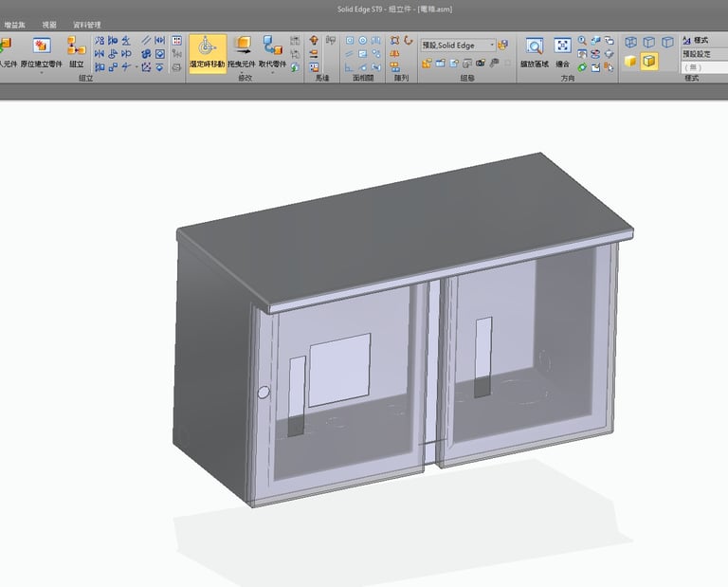The height and width of the screenshot is (587, 728).
Task: Select the large 組立 assemble command icon
Action: 76,46
